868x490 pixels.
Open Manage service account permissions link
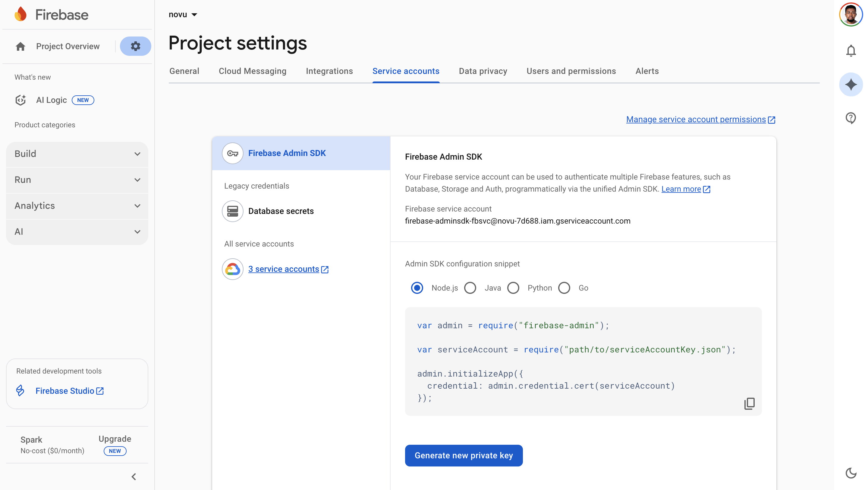pos(697,119)
